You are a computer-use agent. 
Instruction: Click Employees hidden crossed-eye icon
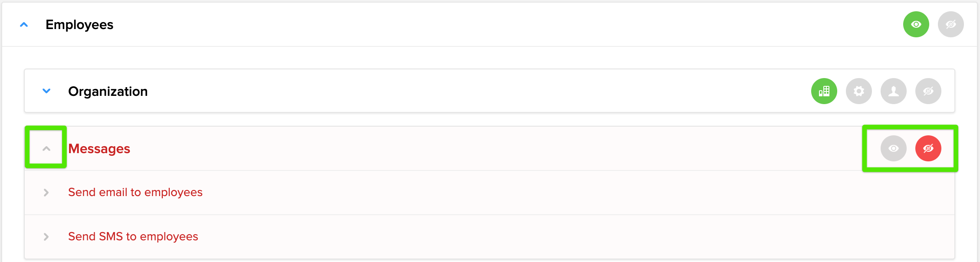(950, 24)
